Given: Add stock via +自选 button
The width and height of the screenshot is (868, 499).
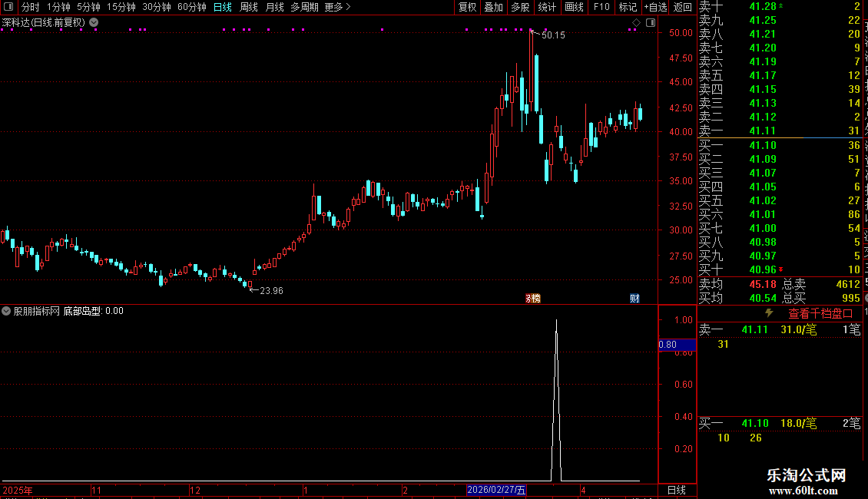Looking at the screenshot, I should click(x=656, y=7).
